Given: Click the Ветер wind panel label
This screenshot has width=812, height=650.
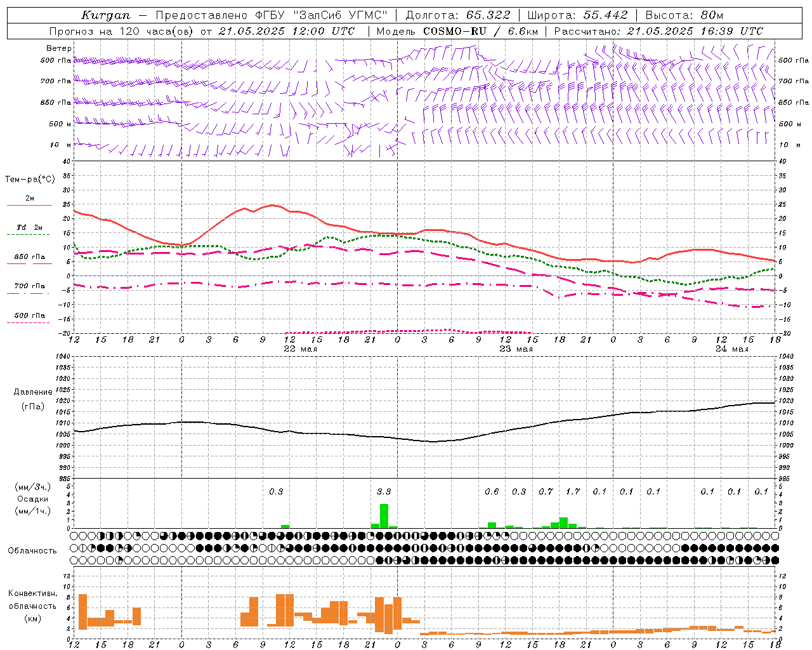Looking at the screenshot, I should pyautogui.click(x=59, y=48).
